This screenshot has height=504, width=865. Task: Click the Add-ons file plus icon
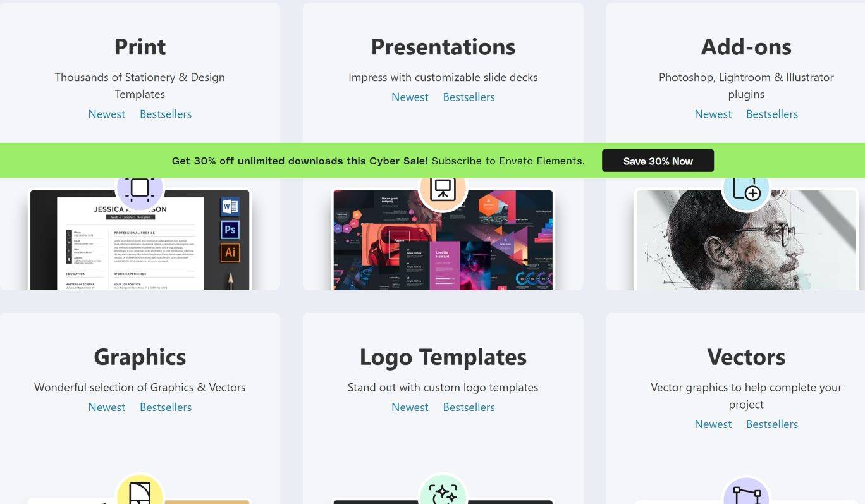[x=746, y=193]
